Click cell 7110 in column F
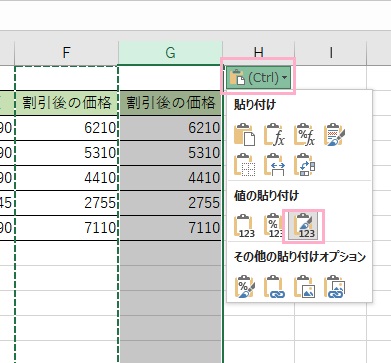Screen dimensions: 391x363 point(66,228)
